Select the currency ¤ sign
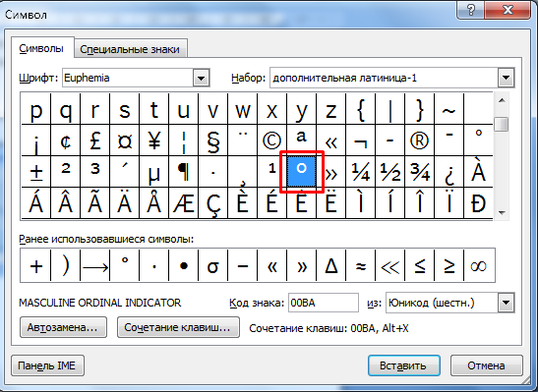Image resolution: width=538 pixels, height=392 pixels. 124,140
